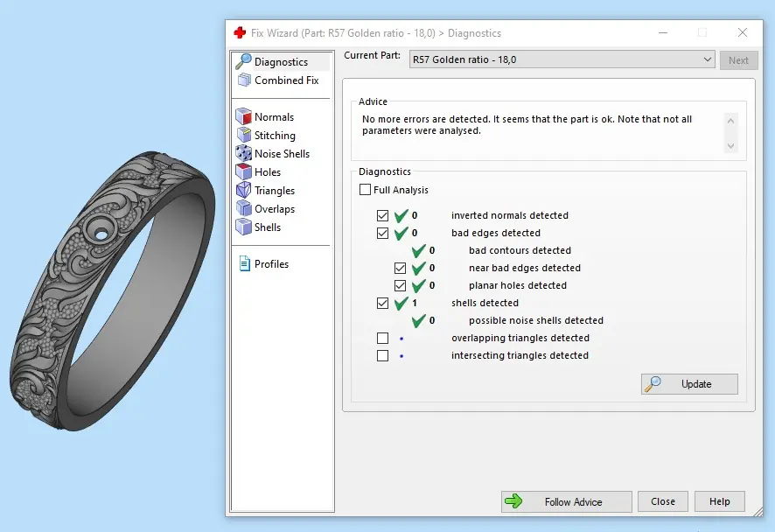Uncheck near bad edges detected checkbox
This screenshot has width=775, height=532.
tap(401, 268)
